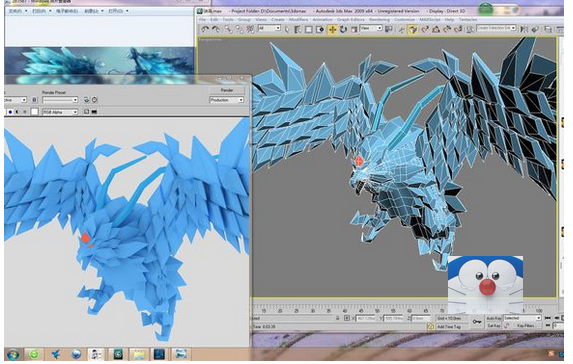Image resolution: width=573 pixels, height=364 pixels.
Task: Toggle the Auto Key button
Action: tap(494, 318)
